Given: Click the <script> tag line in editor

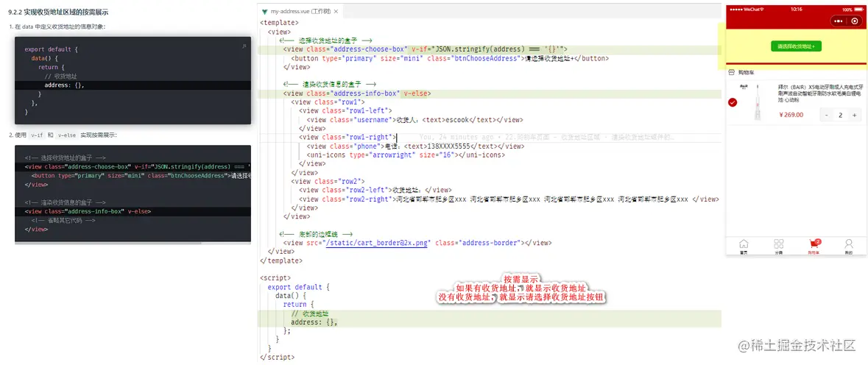Looking at the screenshot, I should tap(275, 278).
